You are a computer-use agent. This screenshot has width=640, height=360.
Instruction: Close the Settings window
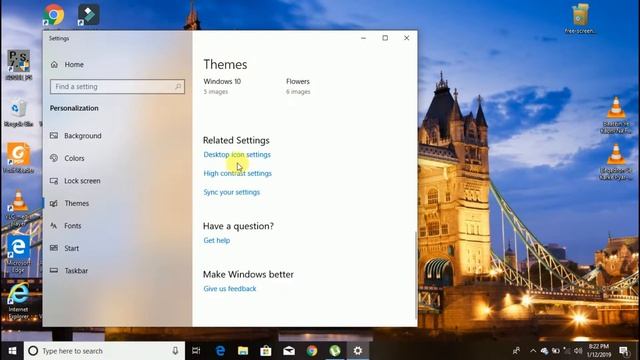point(407,38)
